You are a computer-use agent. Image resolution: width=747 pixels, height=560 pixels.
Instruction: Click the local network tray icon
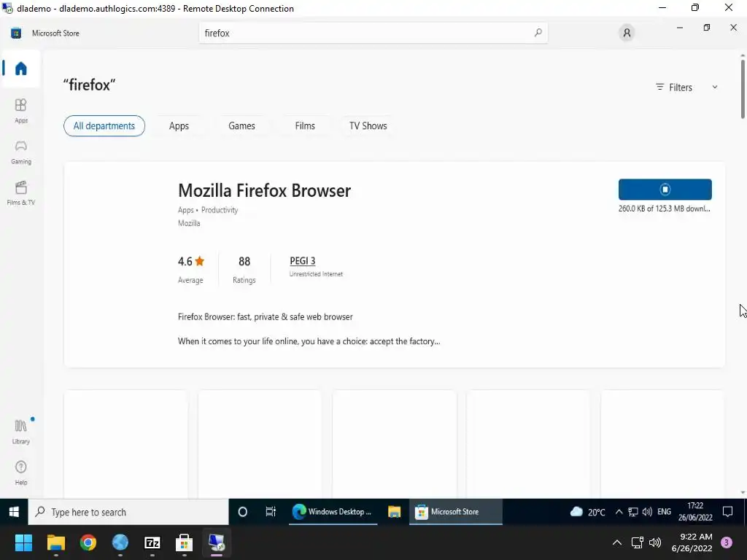point(638,542)
